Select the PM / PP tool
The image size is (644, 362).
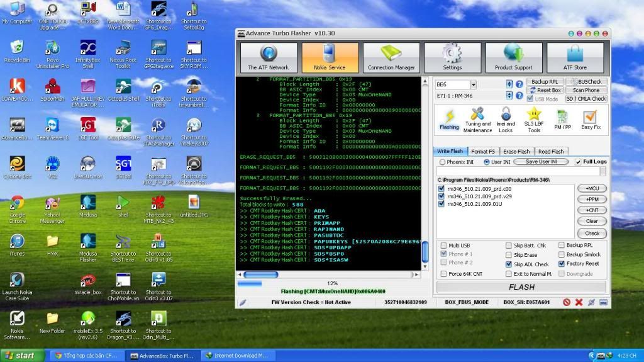pyautogui.click(x=562, y=120)
